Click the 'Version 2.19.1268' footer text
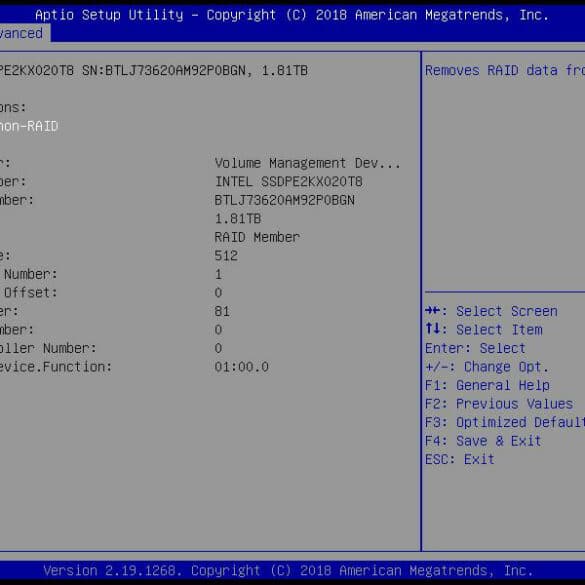585x585 pixels. (x=113, y=570)
